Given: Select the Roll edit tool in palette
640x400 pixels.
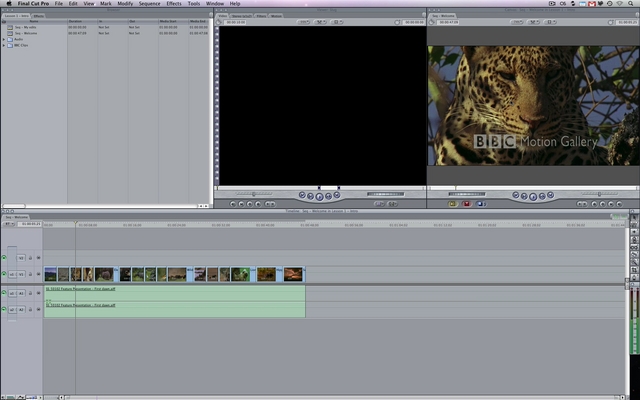Looking at the screenshot, I should (634, 240).
